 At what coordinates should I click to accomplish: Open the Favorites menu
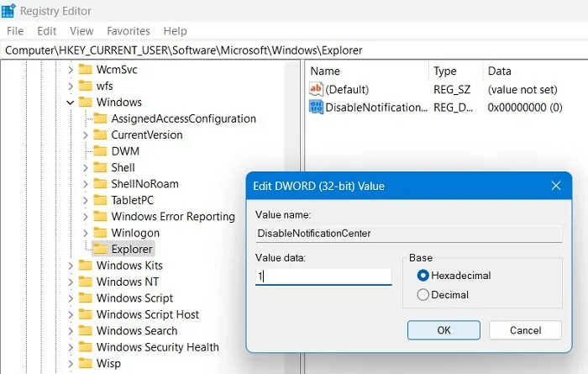point(129,31)
